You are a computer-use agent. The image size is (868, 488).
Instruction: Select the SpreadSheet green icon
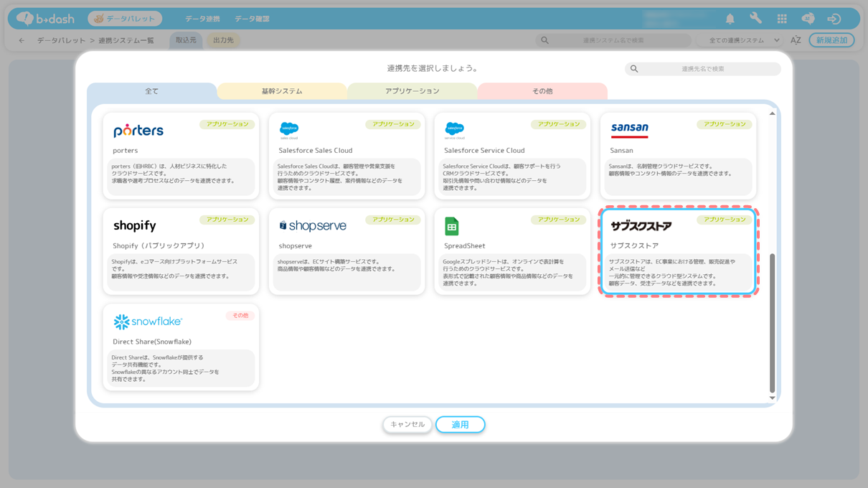coord(451,226)
